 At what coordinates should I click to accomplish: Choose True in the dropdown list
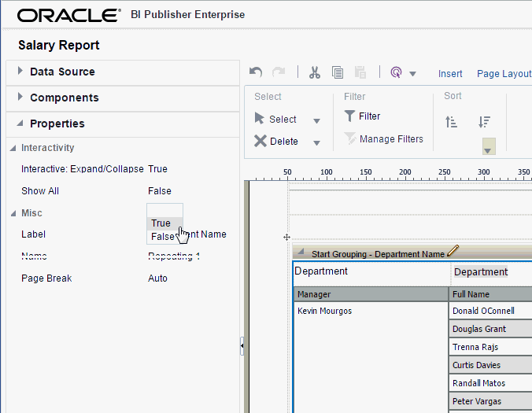[x=165, y=223]
